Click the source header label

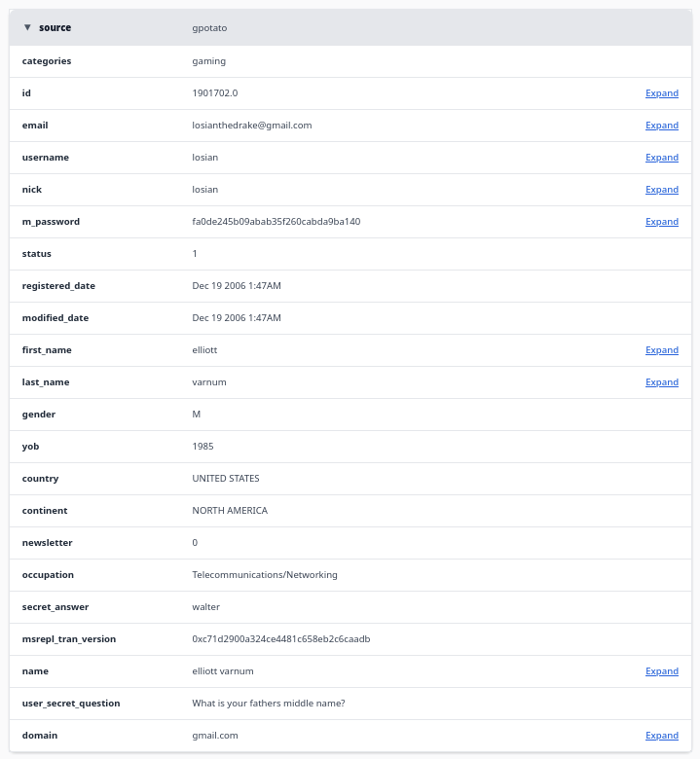[x=55, y=28]
